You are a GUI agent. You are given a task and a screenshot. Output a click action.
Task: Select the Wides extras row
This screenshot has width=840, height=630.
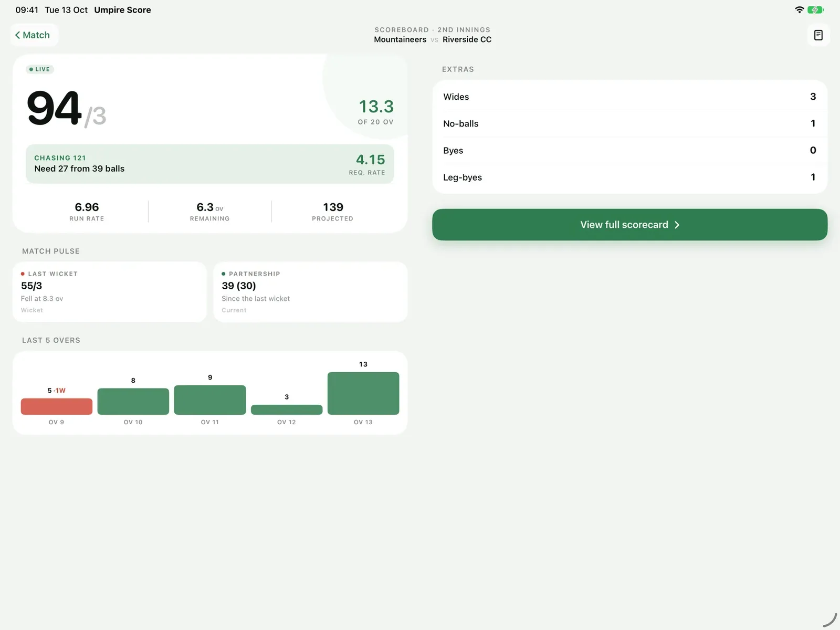[629, 97]
